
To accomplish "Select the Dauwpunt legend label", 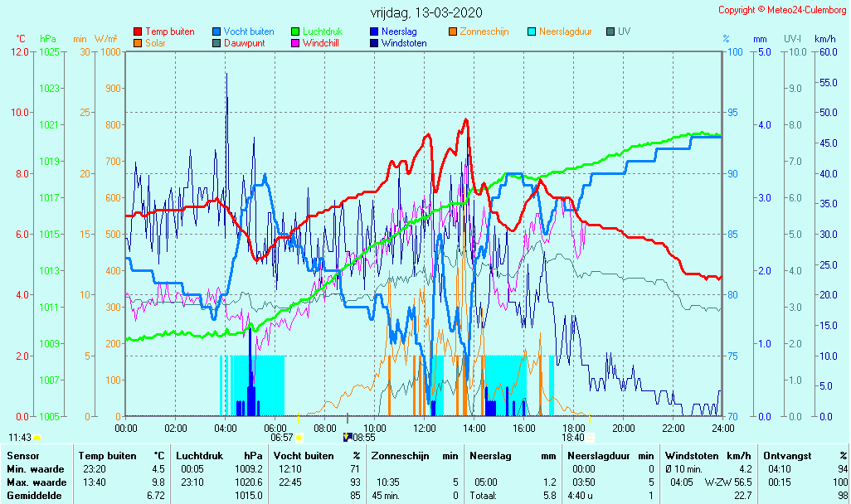I will [245, 43].
